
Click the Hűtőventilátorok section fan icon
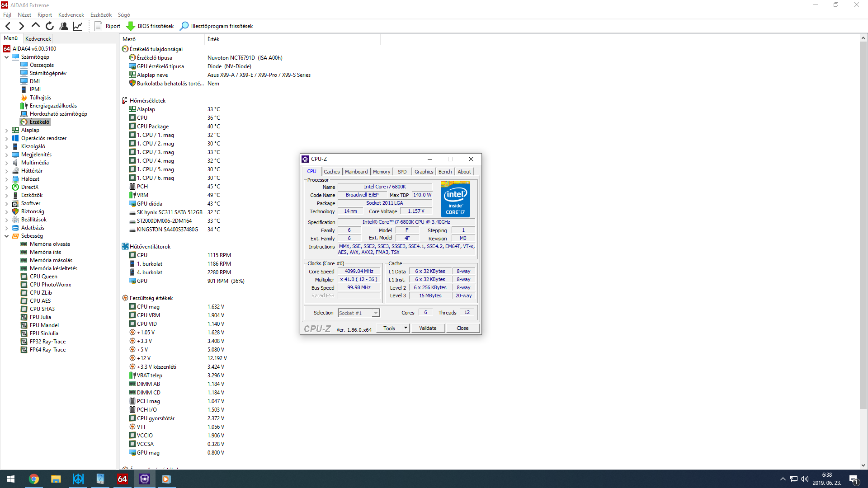[x=125, y=247]
